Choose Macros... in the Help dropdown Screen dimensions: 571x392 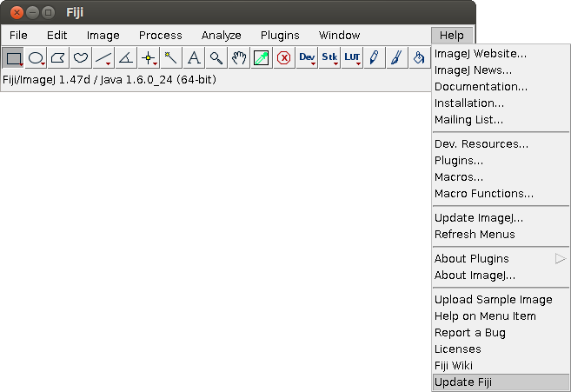pyautogui.click(x=501, y=177)
